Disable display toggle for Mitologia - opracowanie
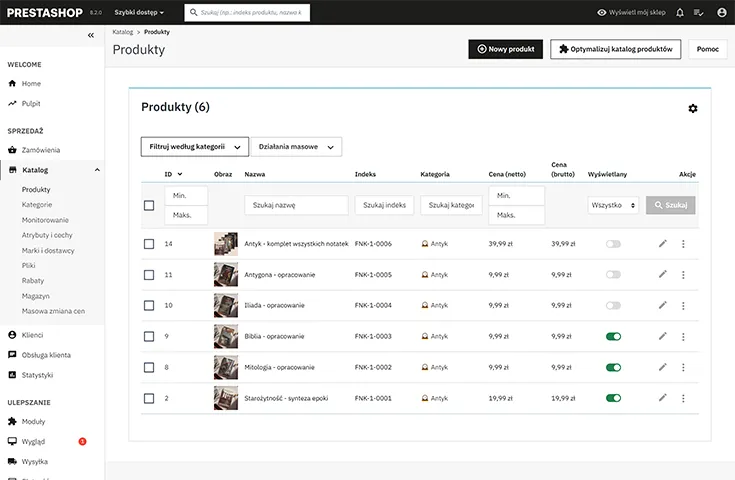Image resolution: width=735 pixels, height=480 pixels. [613, 368]
